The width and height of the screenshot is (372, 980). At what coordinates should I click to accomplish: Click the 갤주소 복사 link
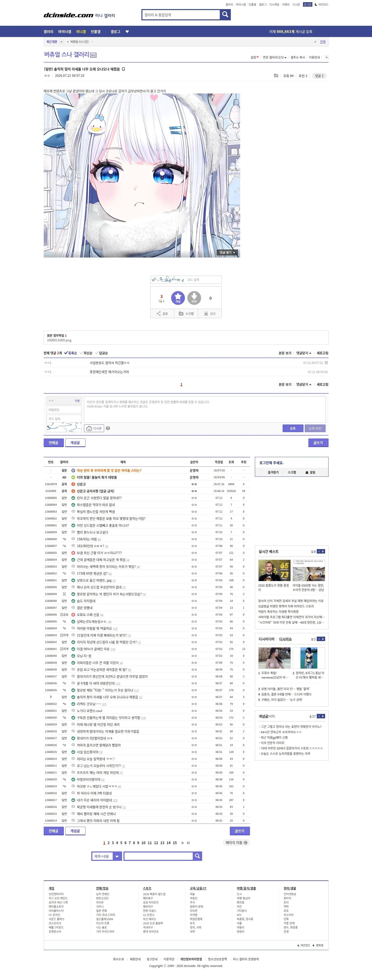tap(298, 57)
